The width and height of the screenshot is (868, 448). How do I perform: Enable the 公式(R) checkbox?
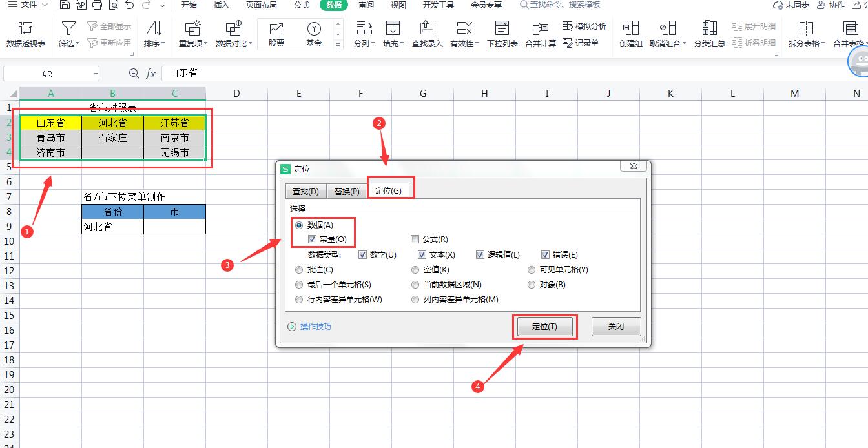pyautogui.click(x=415, y=239)
